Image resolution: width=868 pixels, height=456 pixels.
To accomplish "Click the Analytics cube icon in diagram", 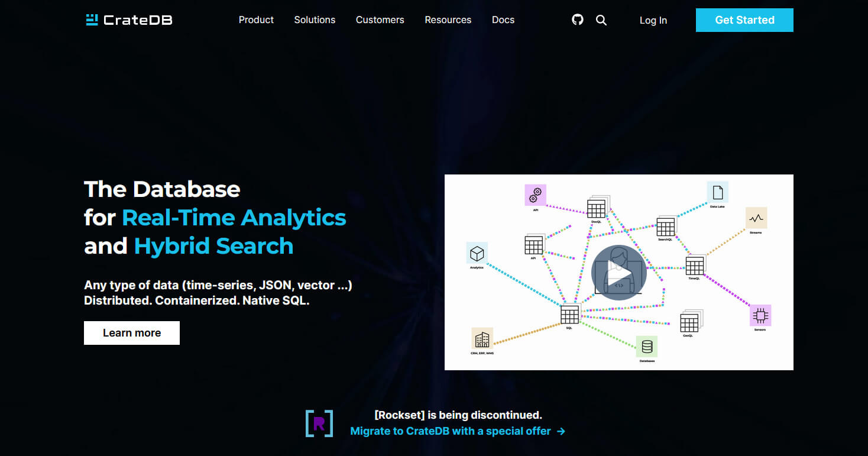I will [477, 253].
